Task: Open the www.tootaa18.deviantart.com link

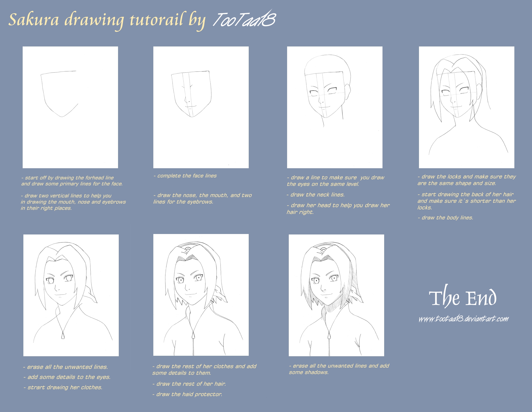Action: [464, 319]
